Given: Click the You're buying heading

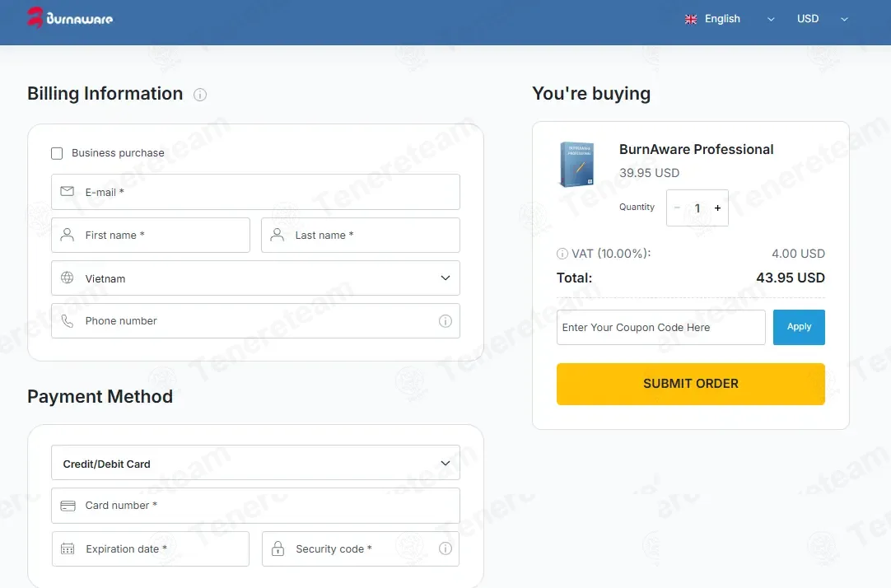Looking at the screenshot, I should tap(591, 94).
